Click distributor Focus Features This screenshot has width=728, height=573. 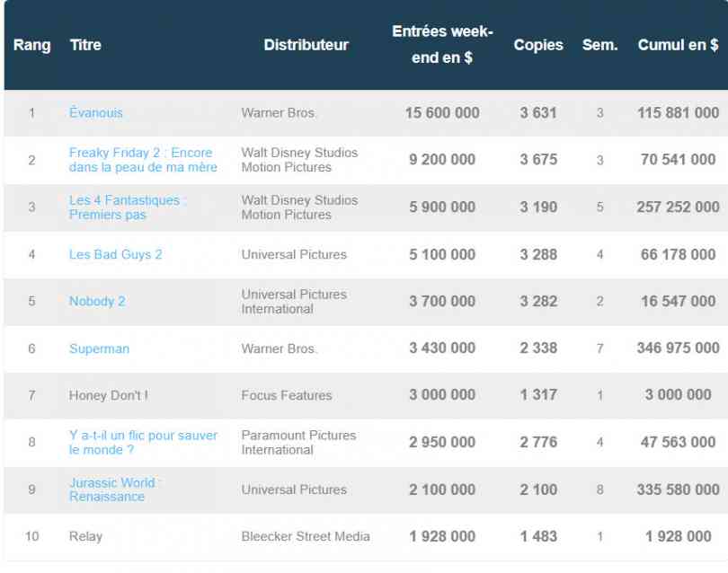287,395
